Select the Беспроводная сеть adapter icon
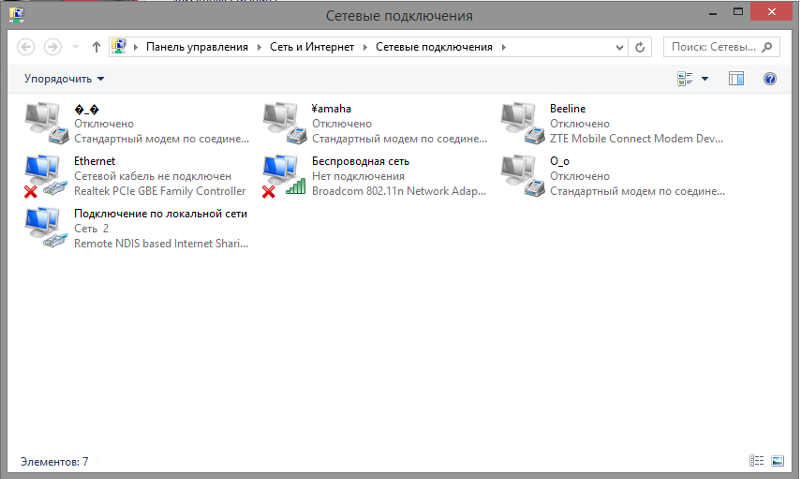The image size is (800, 479). (285, 175)
